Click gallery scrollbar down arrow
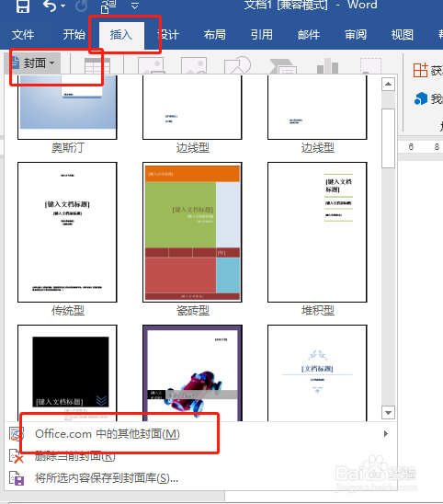 click(388, 412)
